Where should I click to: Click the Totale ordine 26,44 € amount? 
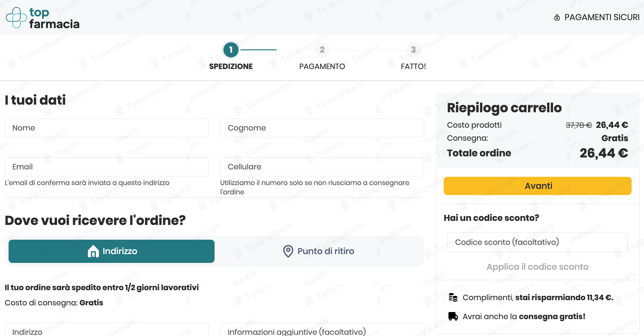604,153
